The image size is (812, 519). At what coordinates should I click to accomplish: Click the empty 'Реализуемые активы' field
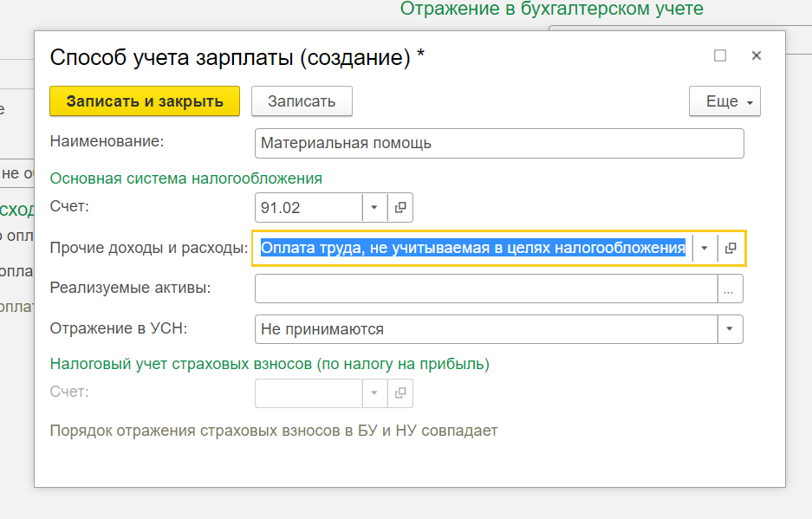tap(485, 289)
